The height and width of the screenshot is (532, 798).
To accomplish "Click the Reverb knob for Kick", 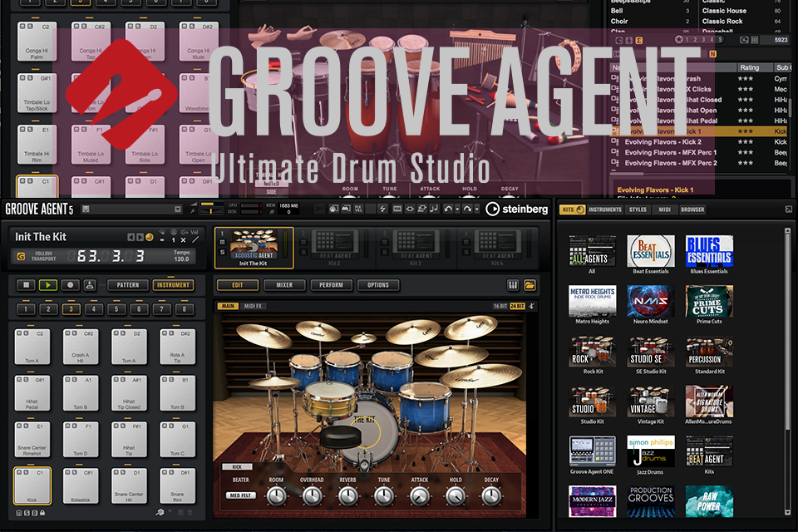I will (x=347, y=495).
